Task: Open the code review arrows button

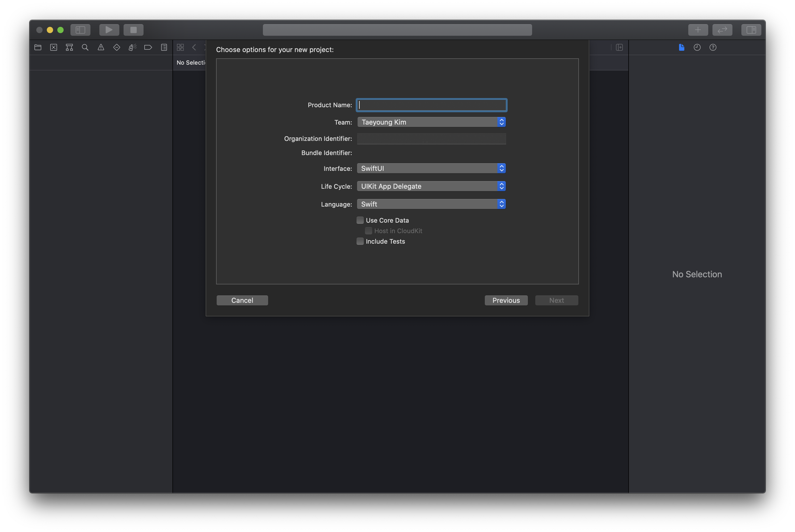Action: tap(722, 30)
